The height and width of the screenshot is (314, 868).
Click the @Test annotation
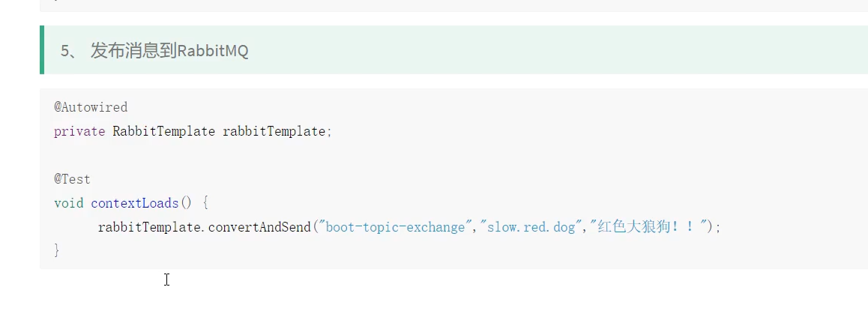[72, 179]
